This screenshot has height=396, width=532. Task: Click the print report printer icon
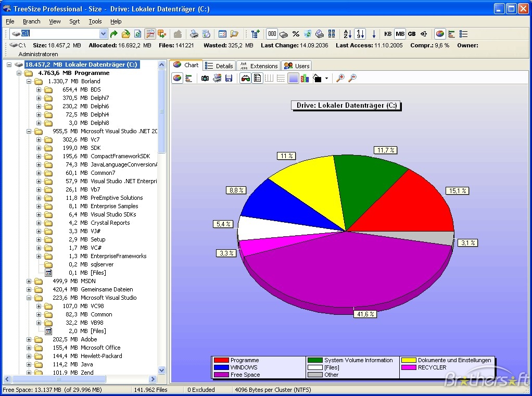click(x=194, y=34)
